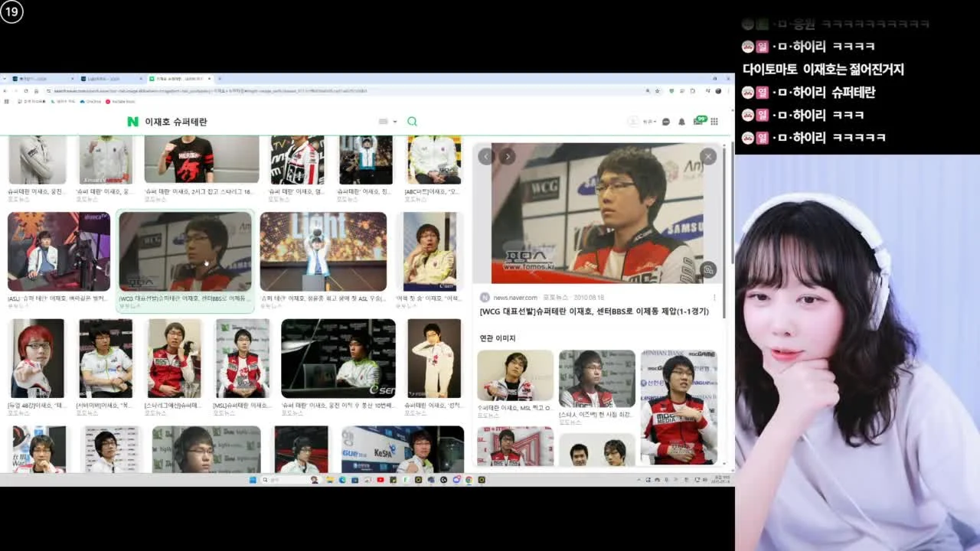
Task: Open the Naver talk chat icon
Action: tap(666, 122)
